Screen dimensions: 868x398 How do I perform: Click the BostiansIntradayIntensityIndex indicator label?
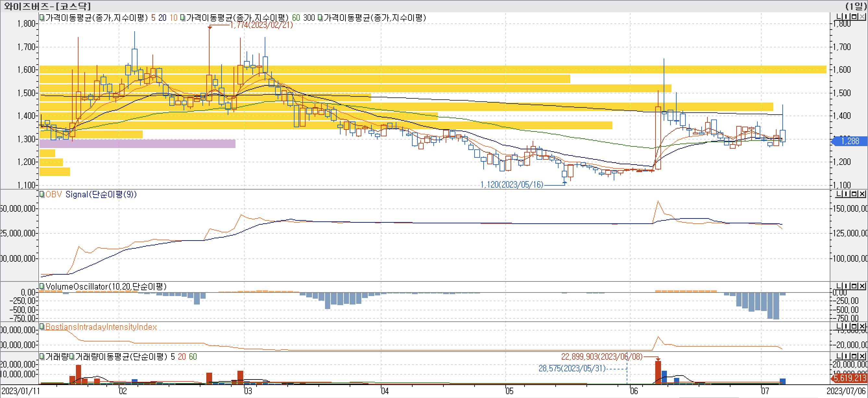[x=101, y=327]
